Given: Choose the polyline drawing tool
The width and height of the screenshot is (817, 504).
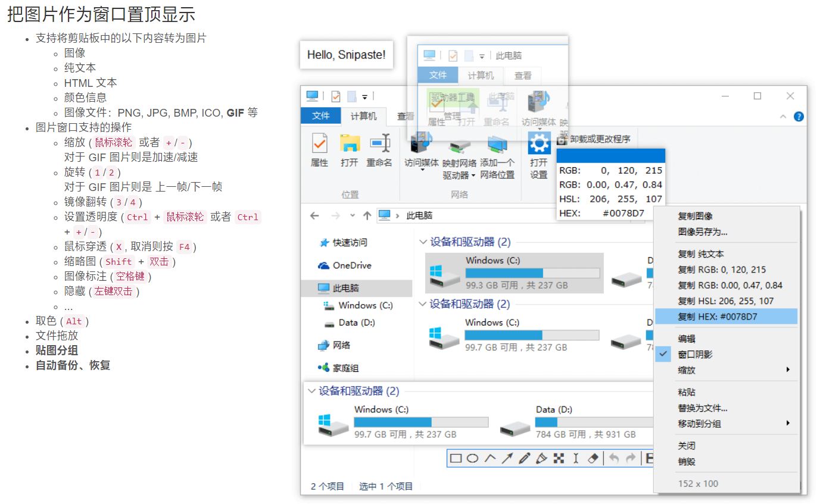Looking at the screenshot, I should pos(490,458).
